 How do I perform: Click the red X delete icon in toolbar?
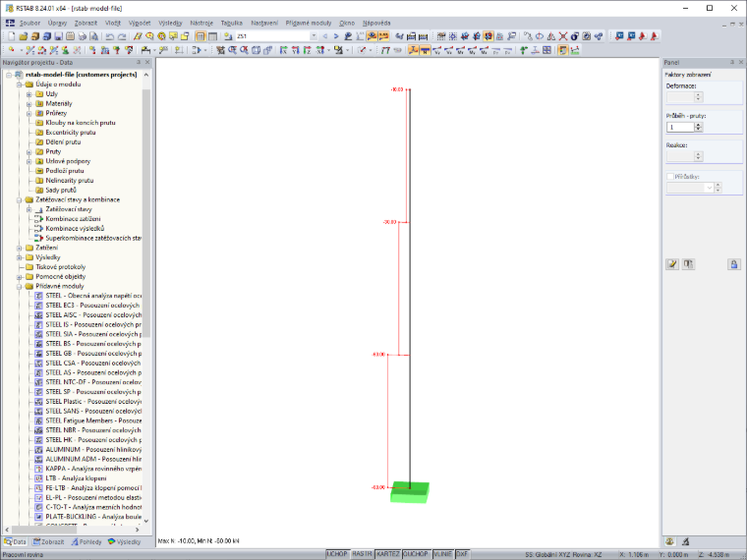pos(563,36)
